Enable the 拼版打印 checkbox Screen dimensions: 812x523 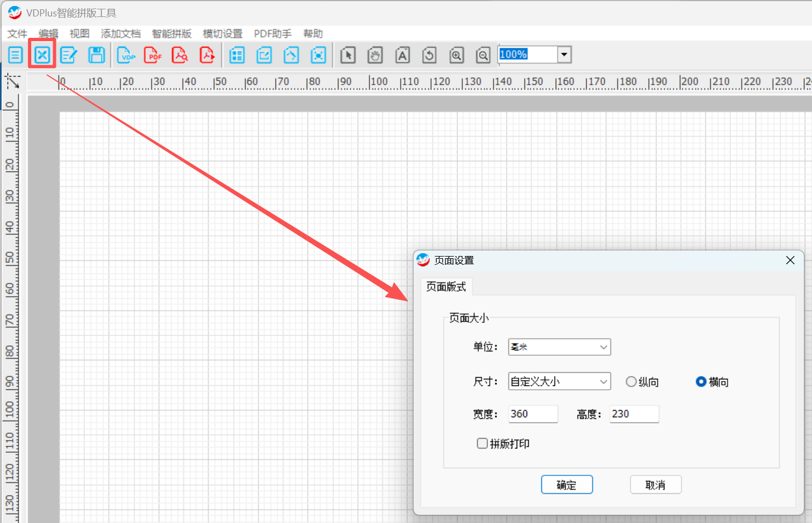(482, 444)
